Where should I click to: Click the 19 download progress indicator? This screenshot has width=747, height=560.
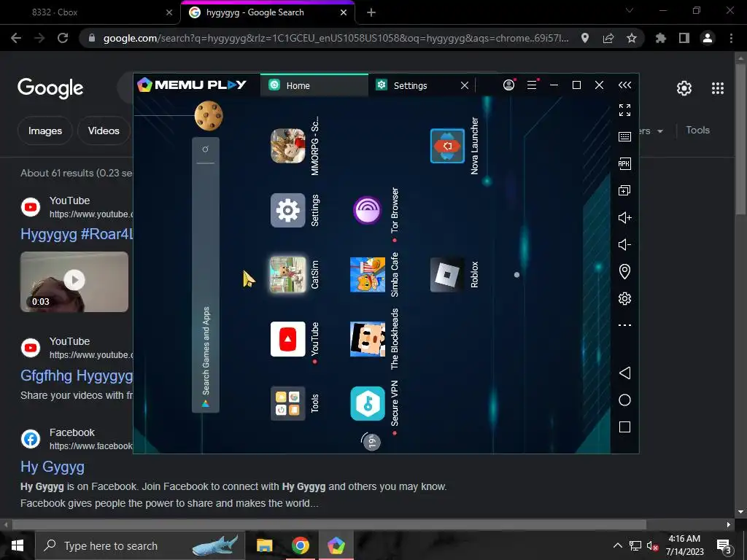click(371, 441)
